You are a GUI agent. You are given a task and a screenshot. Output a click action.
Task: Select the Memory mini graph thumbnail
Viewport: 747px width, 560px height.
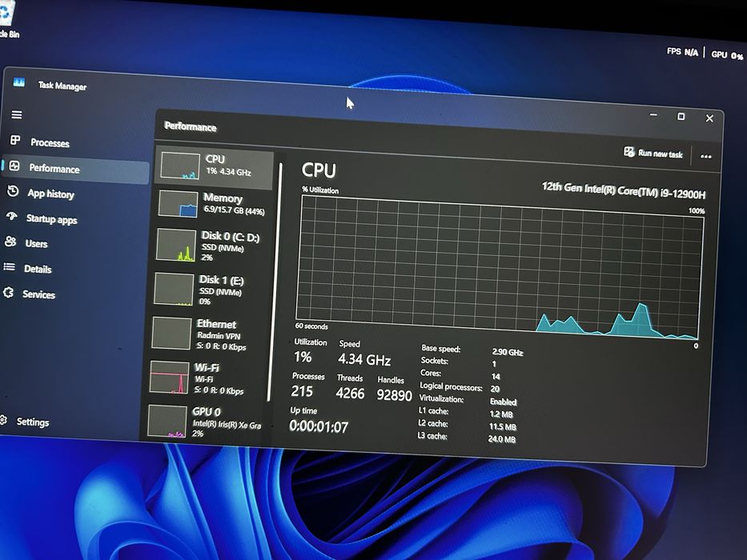click(x=179, y=204)
